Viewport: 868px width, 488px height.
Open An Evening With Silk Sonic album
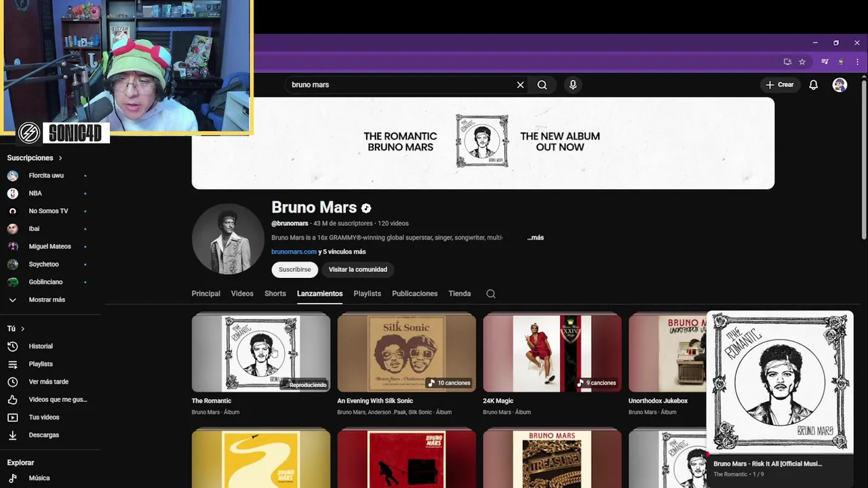point(407,353)
